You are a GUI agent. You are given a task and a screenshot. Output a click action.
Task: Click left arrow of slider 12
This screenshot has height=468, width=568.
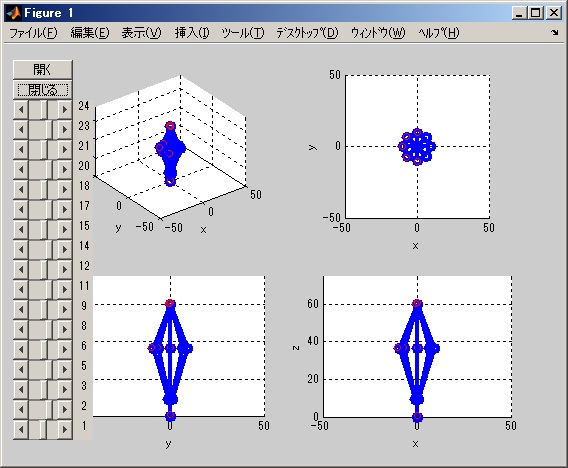21,269
